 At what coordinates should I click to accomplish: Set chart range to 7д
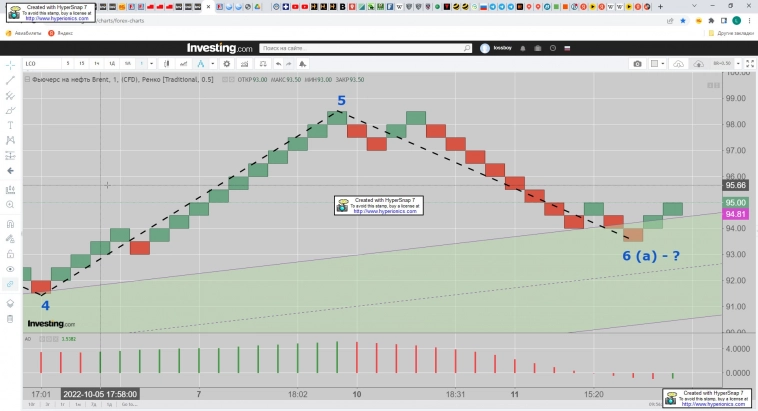click(x=94, y=404)
